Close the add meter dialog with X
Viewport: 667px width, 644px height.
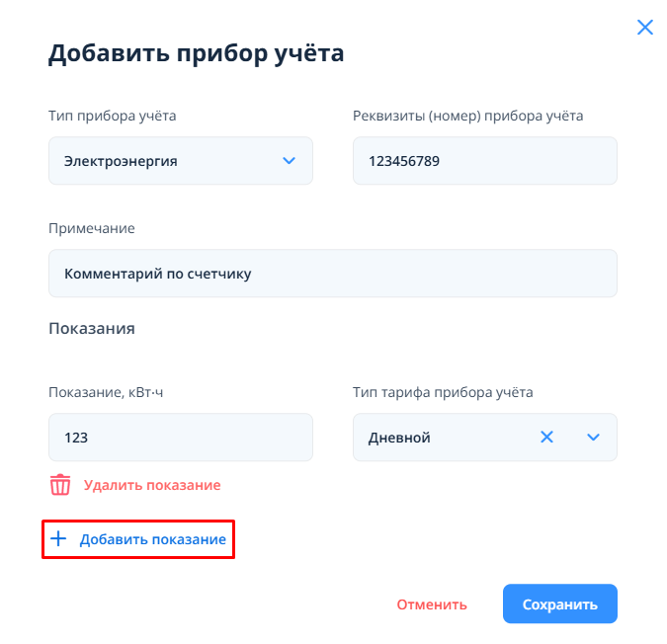pos(645,28)
